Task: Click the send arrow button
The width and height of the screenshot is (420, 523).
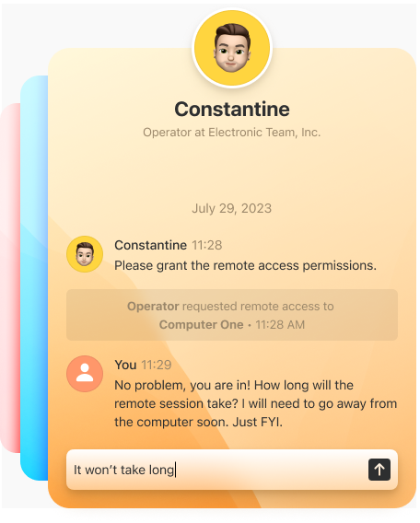Action: (x=379, y=470)
